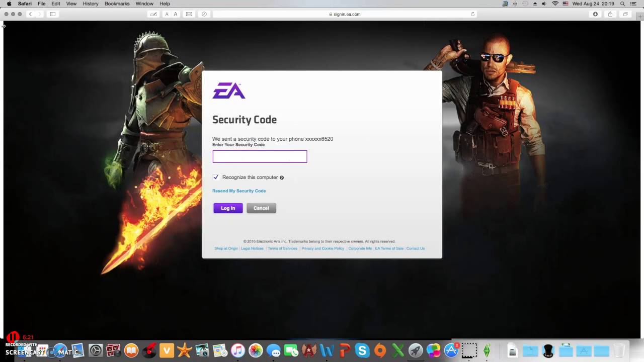Open Spotlight search in menu bar
This screenshot has height=362, width=644.
click(622, 4)
